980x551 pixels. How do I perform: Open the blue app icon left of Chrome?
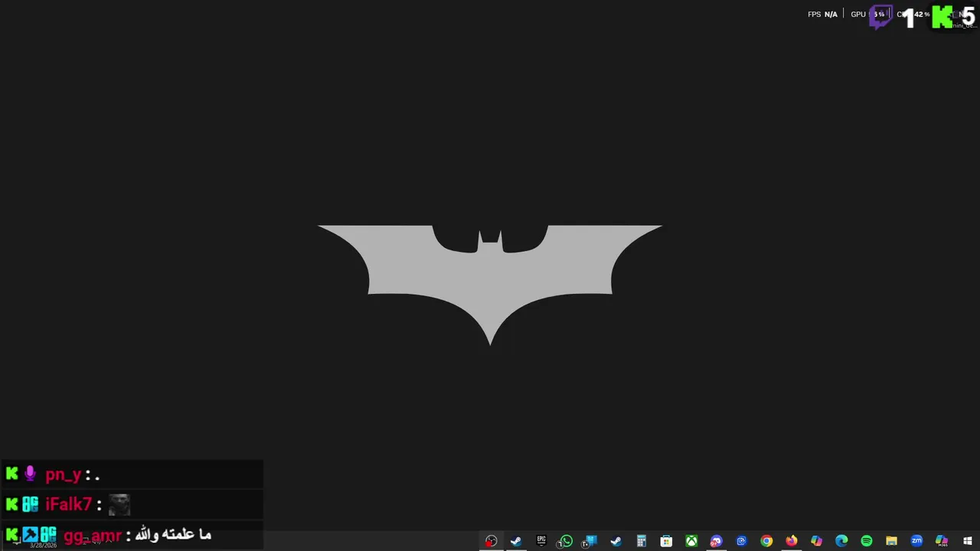(741, 541)
